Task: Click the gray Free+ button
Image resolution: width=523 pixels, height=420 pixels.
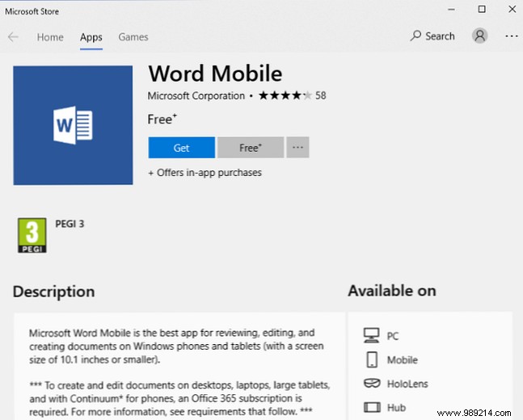Action: pyautogui.click(x=251, y=147)
